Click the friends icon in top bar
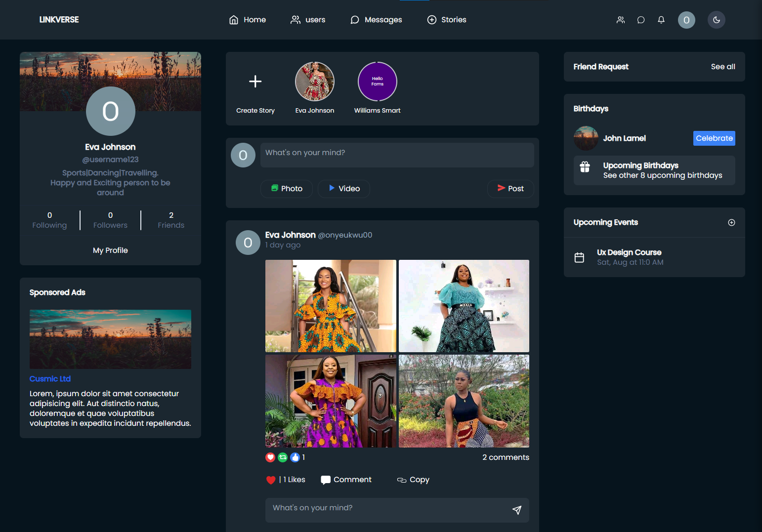 pos(621,20)
